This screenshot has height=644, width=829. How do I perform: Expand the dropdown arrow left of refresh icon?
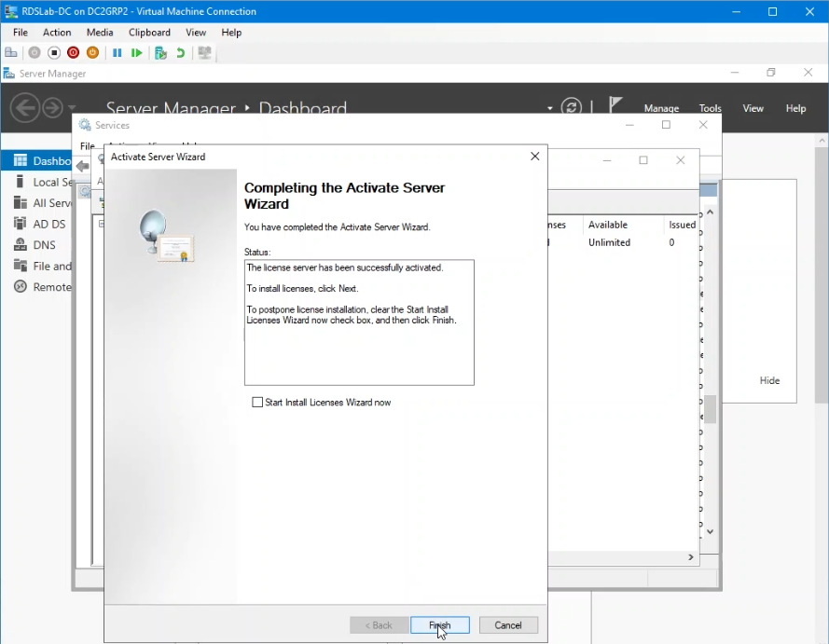pyautogui.click(x=550, y=108)
